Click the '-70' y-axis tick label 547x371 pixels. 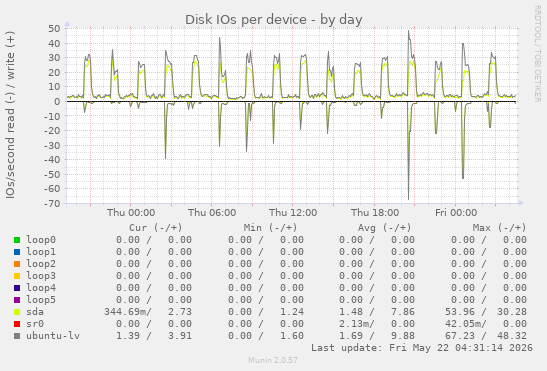pyautogui.click(x=52, y=203)
